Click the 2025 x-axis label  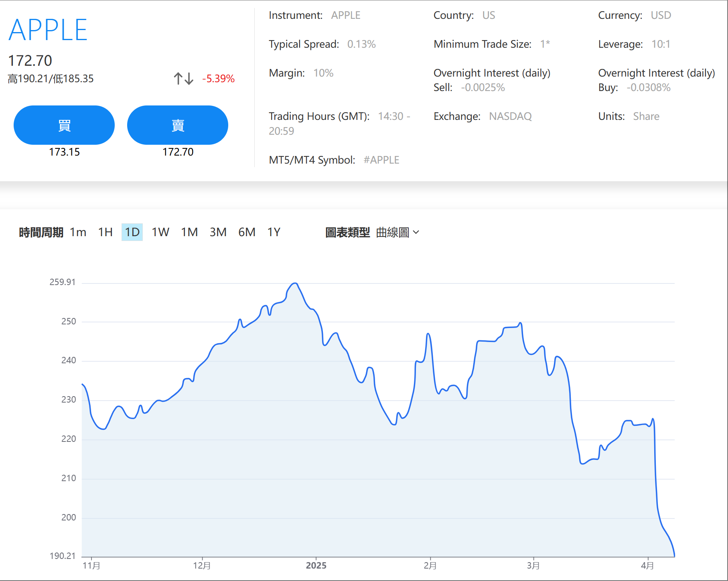click(x=316, y=565)
